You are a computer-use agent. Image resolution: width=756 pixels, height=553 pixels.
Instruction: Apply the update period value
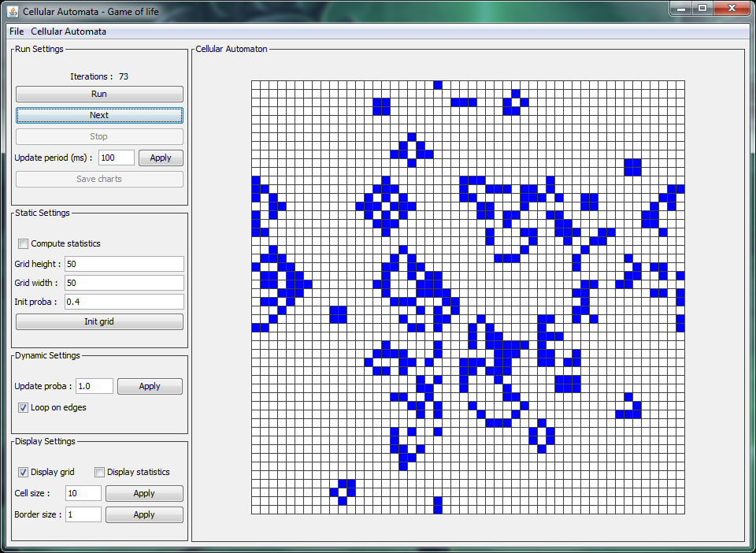click(x=161, y=158)
